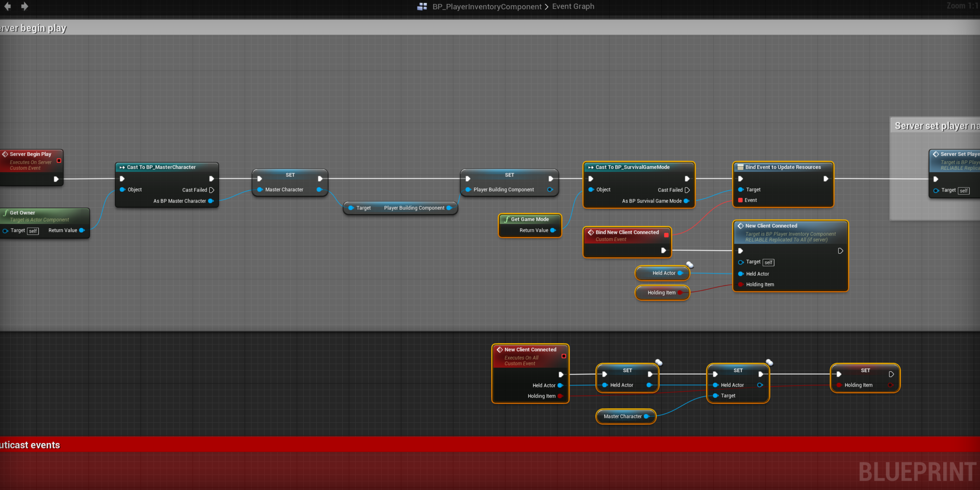Click the red Holding Item pin on SET node
Image resolution: width=980 pixels, height=490 pixels.
tap(839, 385)
